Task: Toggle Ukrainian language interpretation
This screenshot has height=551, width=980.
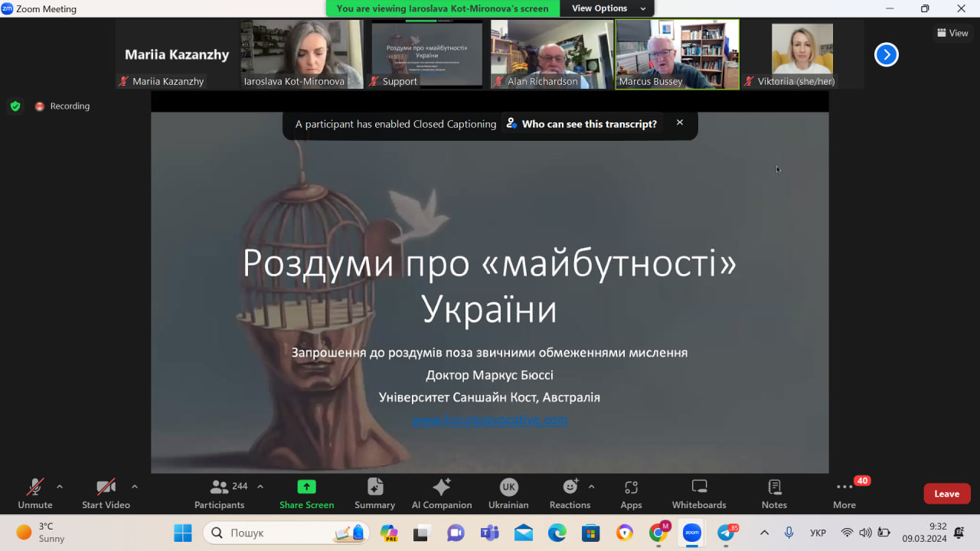Action: [x=508, y=494]
